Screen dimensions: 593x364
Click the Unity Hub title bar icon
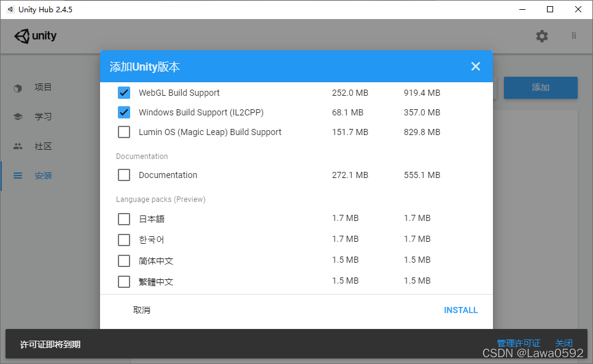click(x=10, y=9)
